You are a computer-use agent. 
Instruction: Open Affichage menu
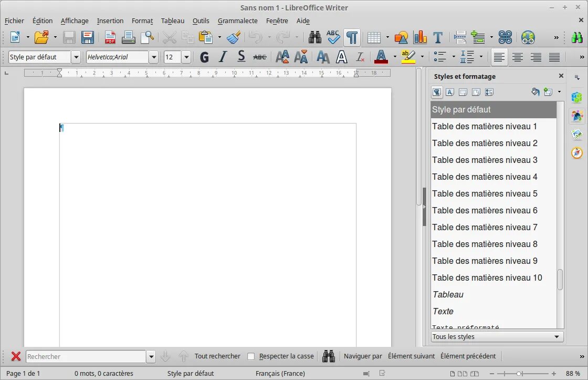75,20
